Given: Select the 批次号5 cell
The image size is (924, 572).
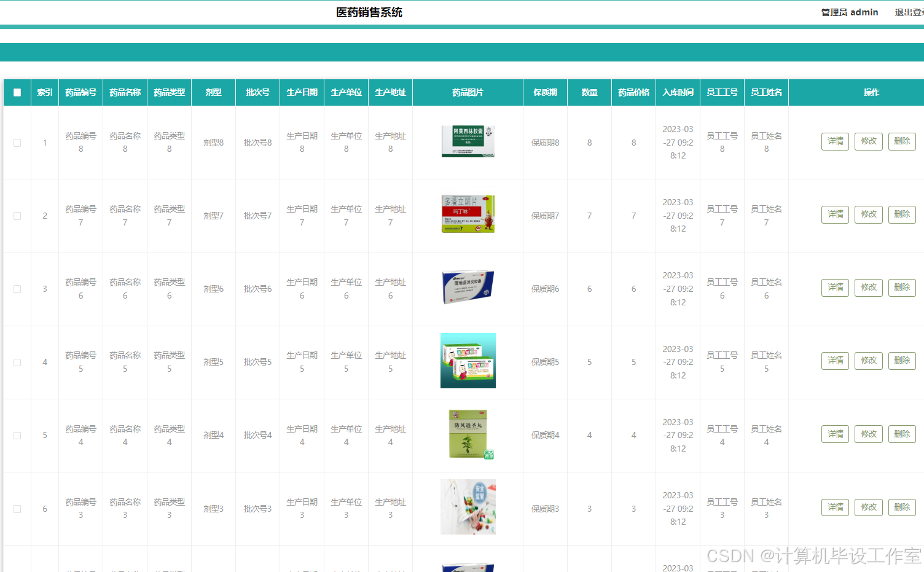Looking at the screenshot, I should tap(258, 362).
